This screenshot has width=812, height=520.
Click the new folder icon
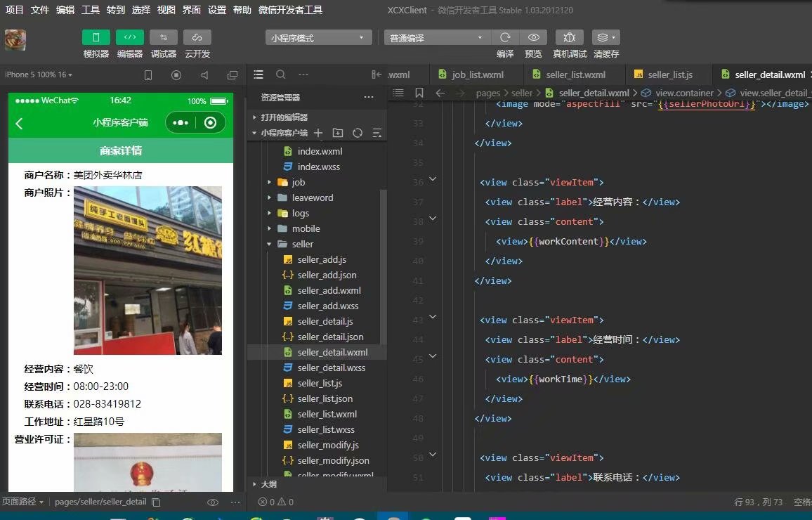coord(338,133)
